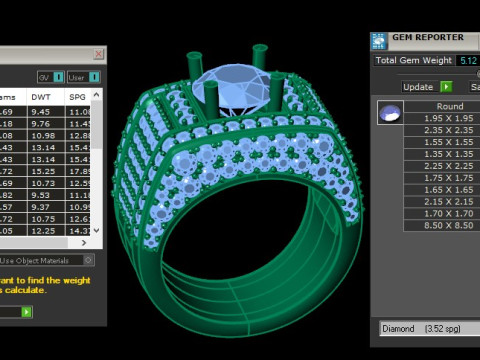Select the 2.25 X 2.25 gem row

pyautogui.click(x=448, y=166)
